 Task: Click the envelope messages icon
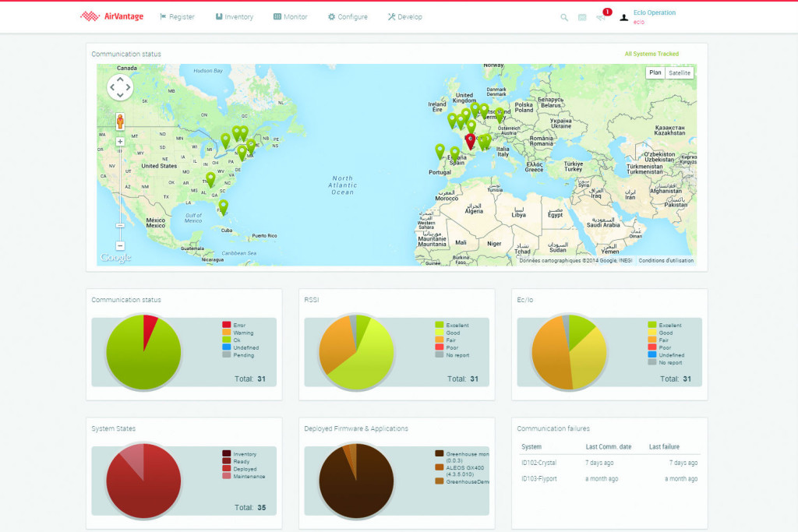(582, 17)
